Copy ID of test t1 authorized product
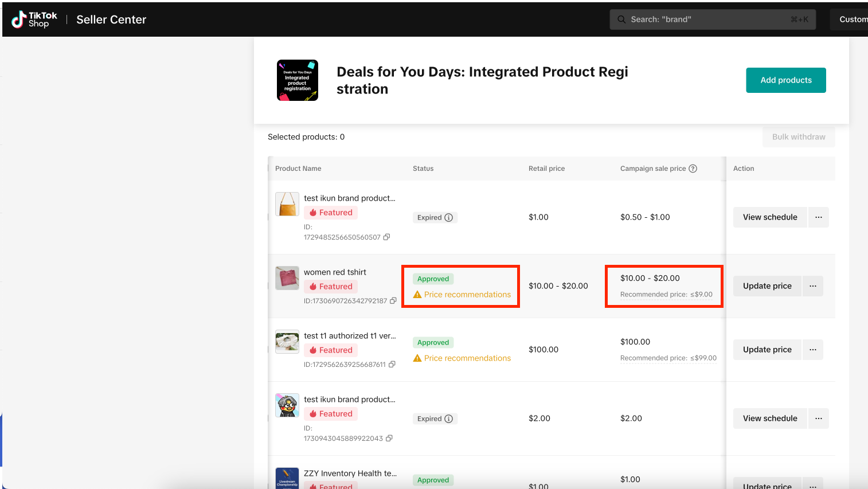This screenshot has height=489, width=868. click(392, 364)
